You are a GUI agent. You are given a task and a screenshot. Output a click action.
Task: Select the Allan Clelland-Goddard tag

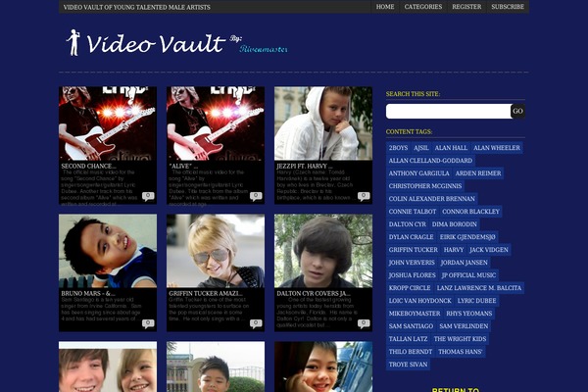(x=430, y=161)
